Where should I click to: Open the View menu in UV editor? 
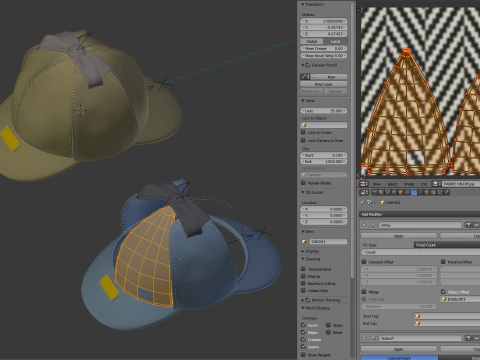coord(377,184)
